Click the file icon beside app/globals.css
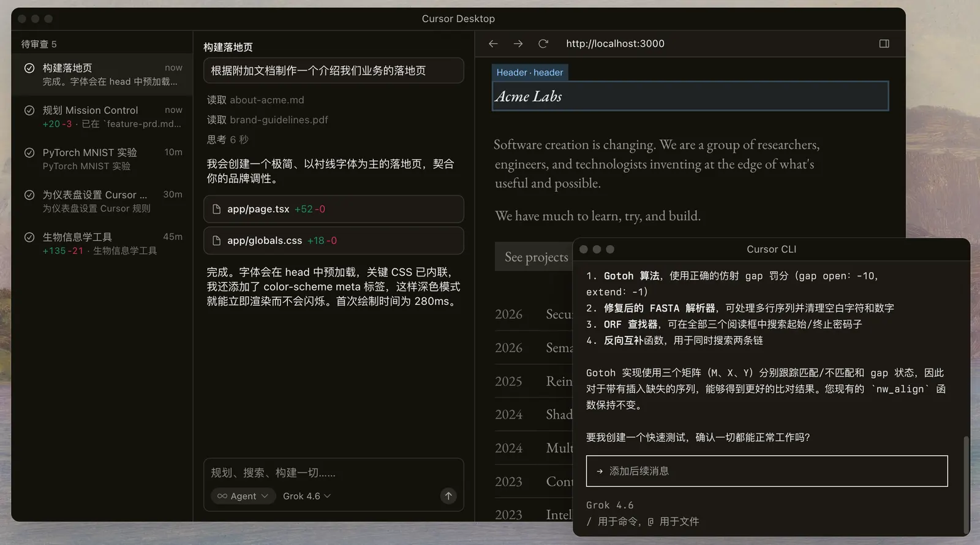 216,240
